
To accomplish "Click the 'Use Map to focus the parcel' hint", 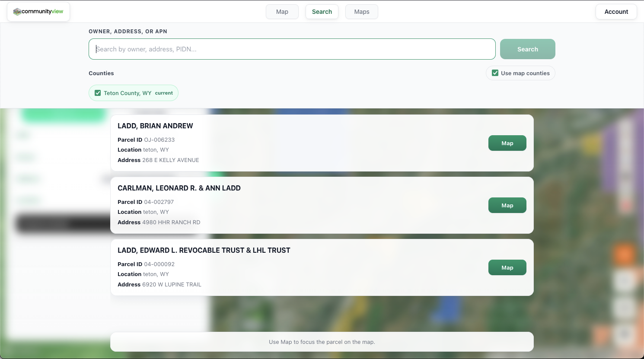I will [322, 342].
